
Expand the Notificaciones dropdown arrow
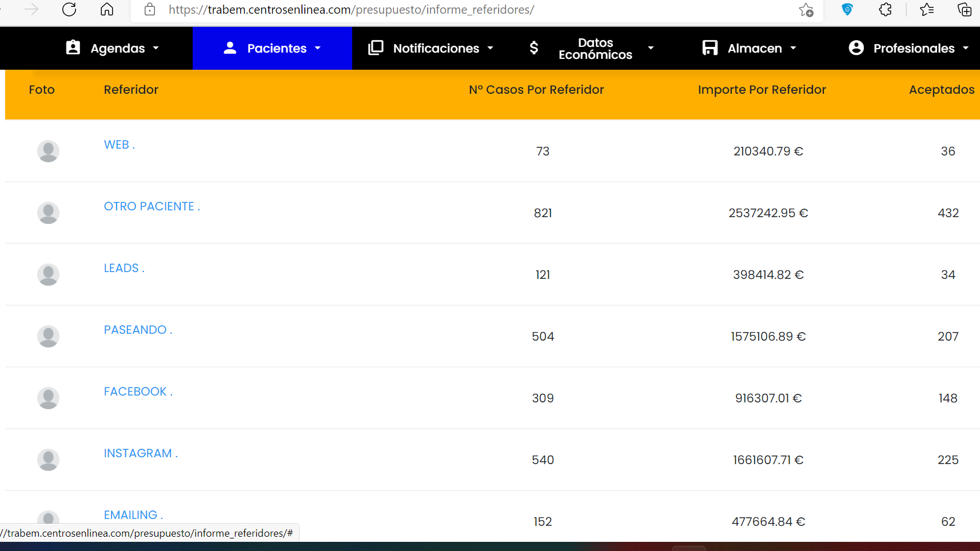pyautogui.click(x=491, y=49)
